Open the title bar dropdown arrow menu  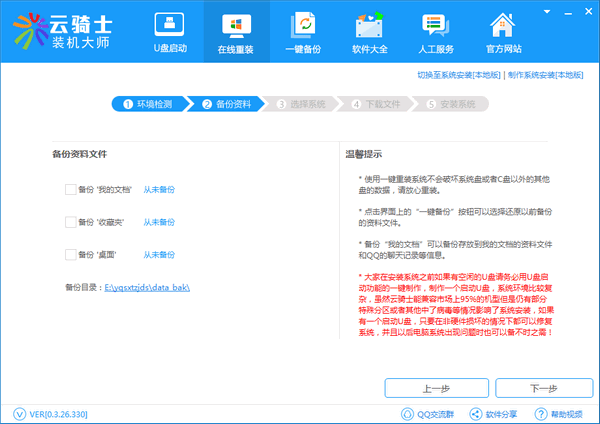click(548, 9)
